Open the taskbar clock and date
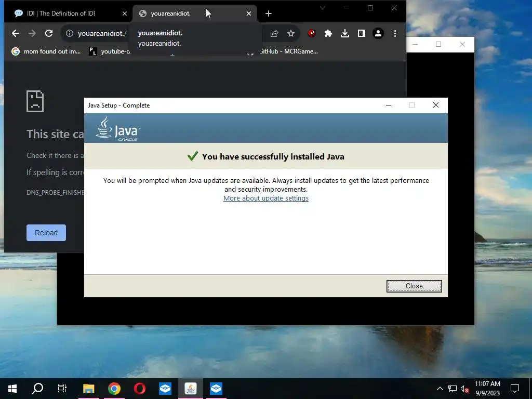Image resolution: width=532 pixels, height=399 pixels. click(487, 389)
